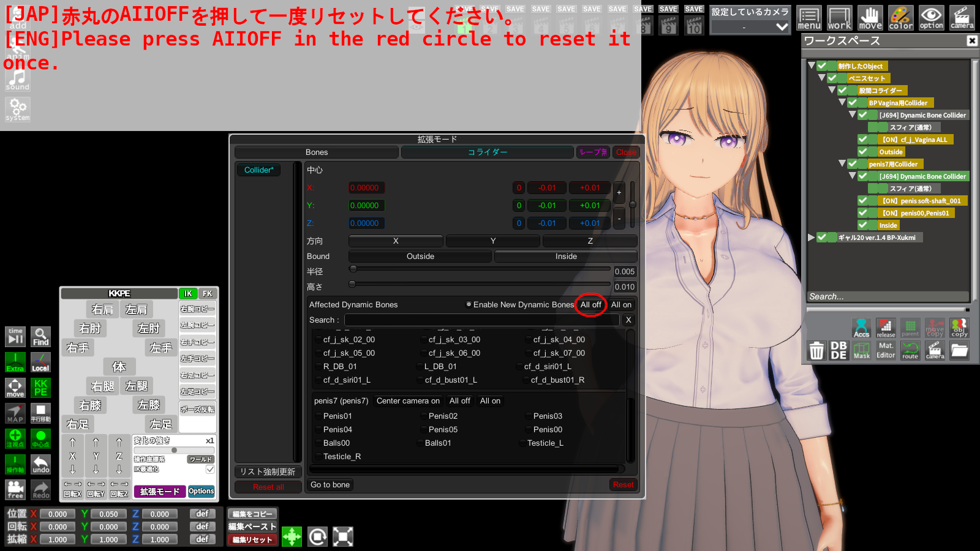
Task: Click the 半径 radius slider
Action: [480, 269]
